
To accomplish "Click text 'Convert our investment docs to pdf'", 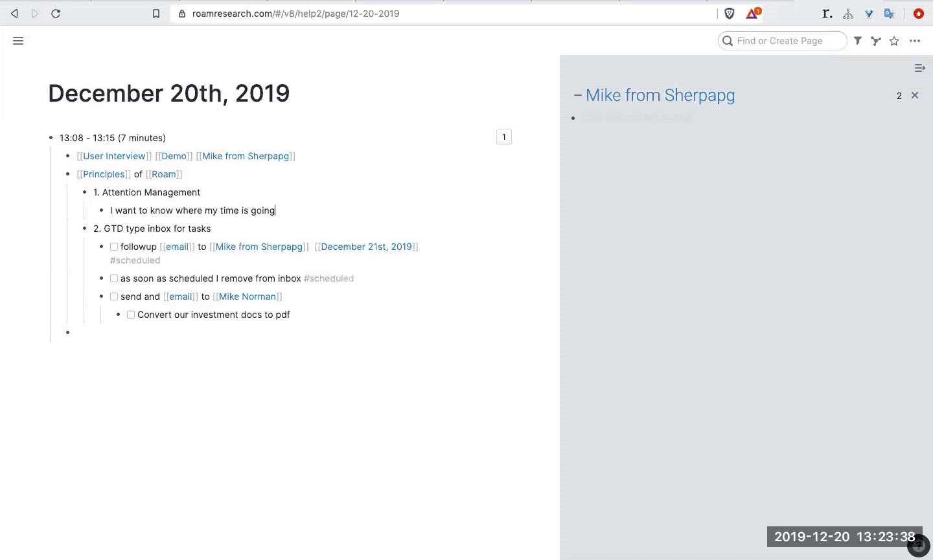I will pos(214,315).
